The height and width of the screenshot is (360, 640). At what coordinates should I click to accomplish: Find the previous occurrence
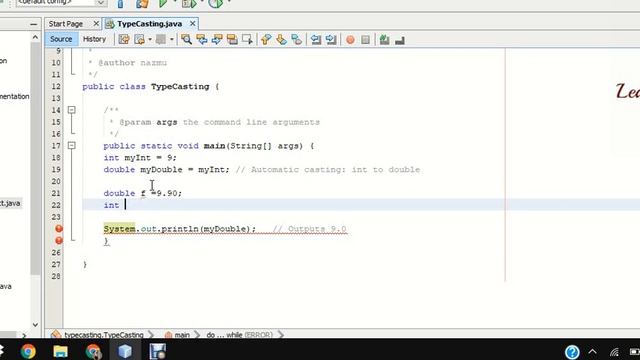[202, 39]
